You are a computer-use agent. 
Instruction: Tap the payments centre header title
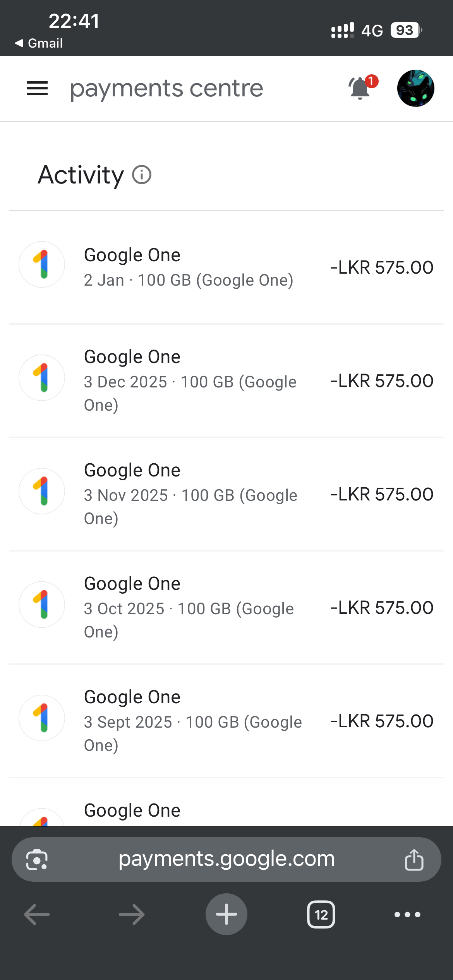(166, 88)
